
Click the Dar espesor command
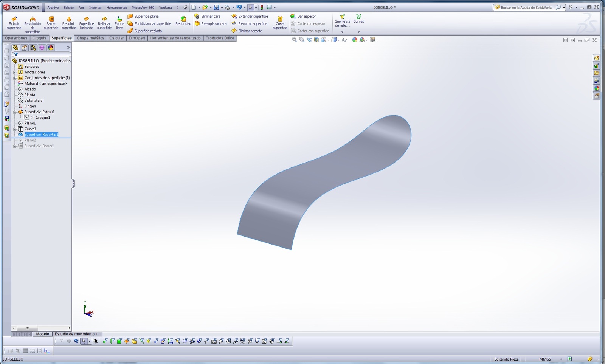coord(306,16)
